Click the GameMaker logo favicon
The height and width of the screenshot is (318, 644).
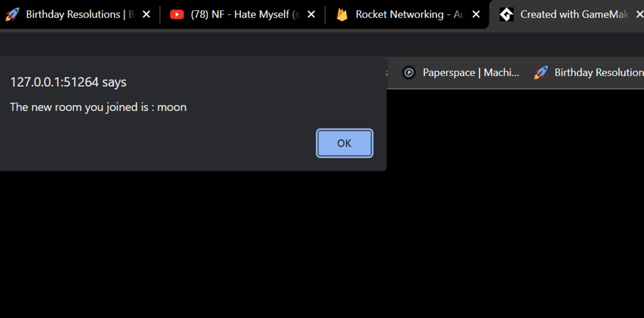coord(506,14)
